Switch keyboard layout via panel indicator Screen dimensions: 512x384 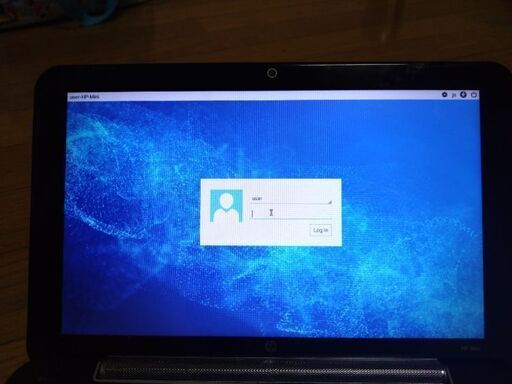pyautogui.click(x=454, y=95)
